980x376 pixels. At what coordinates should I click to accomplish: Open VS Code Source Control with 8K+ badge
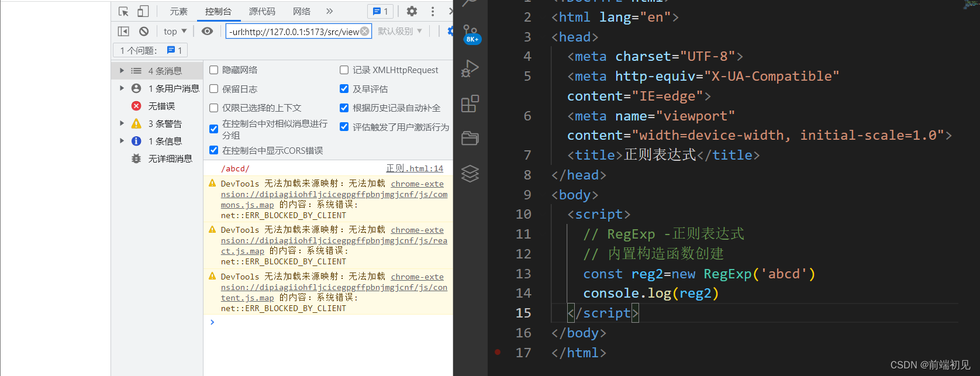pyautogui.click(x=470, y=33)
